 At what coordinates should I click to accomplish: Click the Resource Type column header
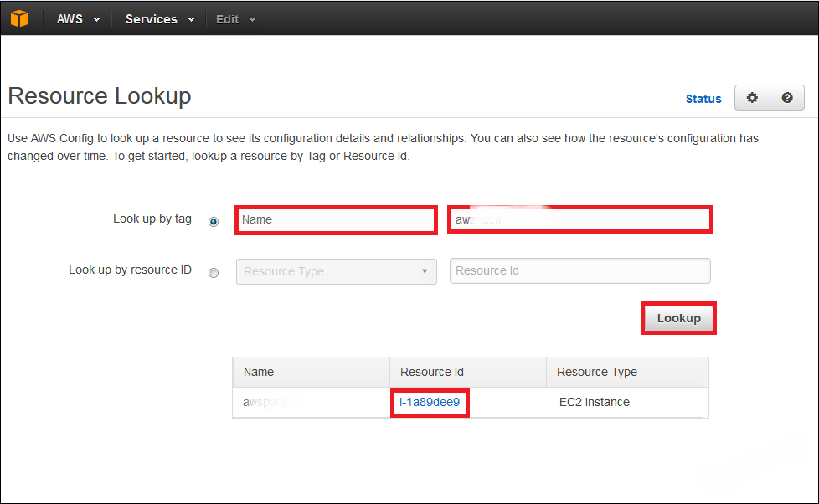click(x=627, y=372)
